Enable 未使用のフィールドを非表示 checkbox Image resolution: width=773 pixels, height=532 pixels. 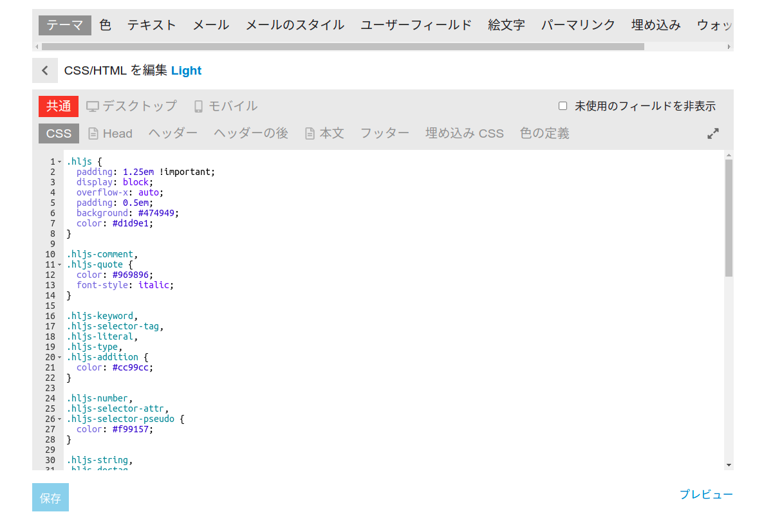tap(563, 106)
